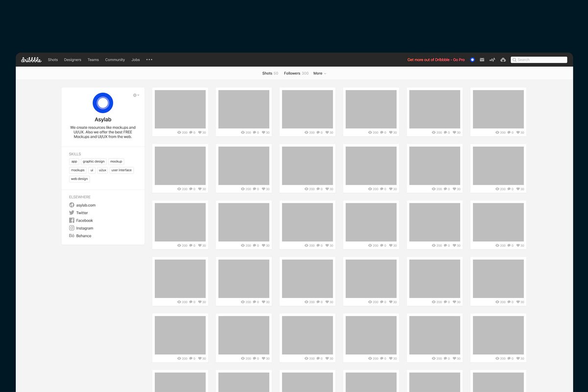Screen dimensions: 588x392
Task: Open the activity pulse icon
Action: coord(492,60)
